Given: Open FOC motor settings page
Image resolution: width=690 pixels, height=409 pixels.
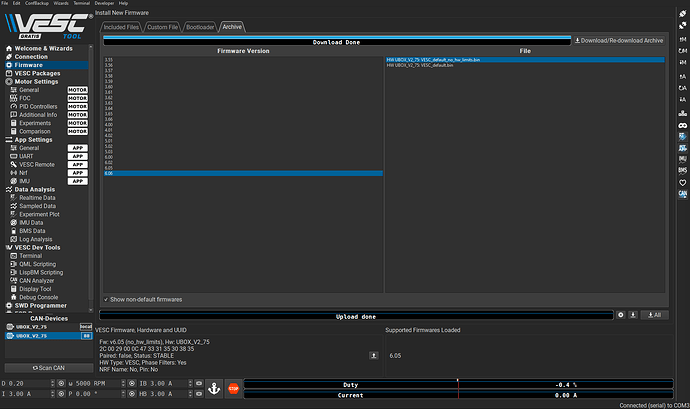Looking at the screenshot, I should [27, 99].
